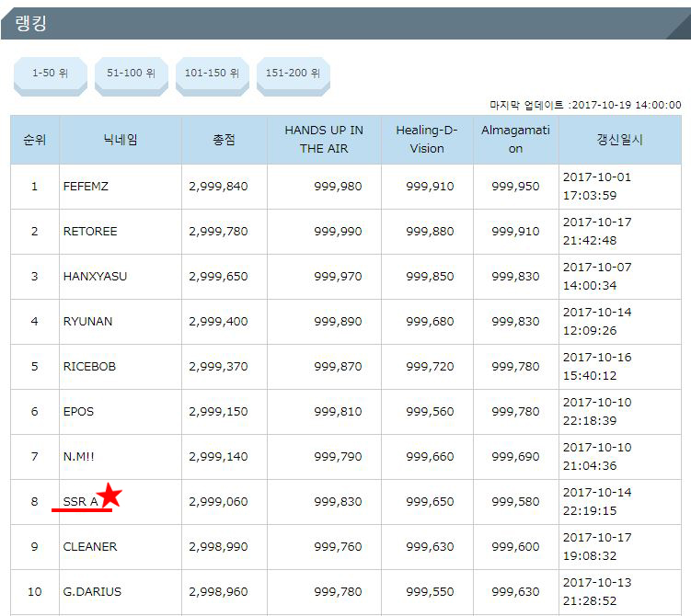
Task: Click update time 2017-10-13 21:28:52
Action: (x=597, y=592)
